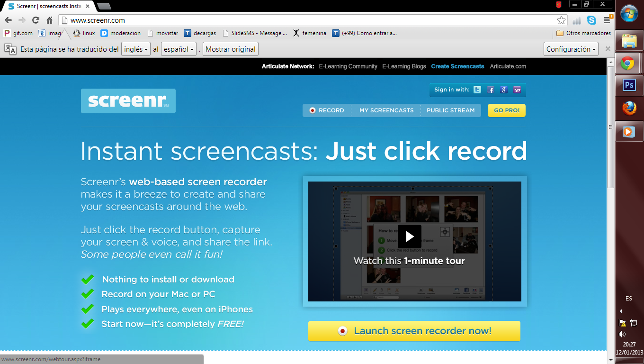Click Launch screen recorder now! button
644x364 pixels.
414,331
